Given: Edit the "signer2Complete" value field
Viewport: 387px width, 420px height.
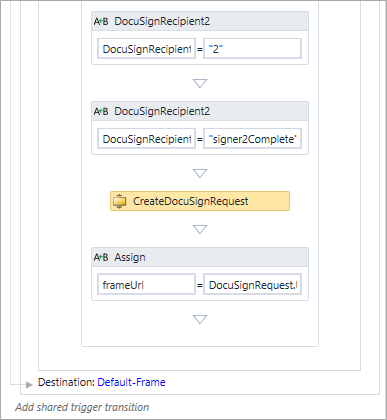Looking at the screenshot, I should [x=252, y=139].
